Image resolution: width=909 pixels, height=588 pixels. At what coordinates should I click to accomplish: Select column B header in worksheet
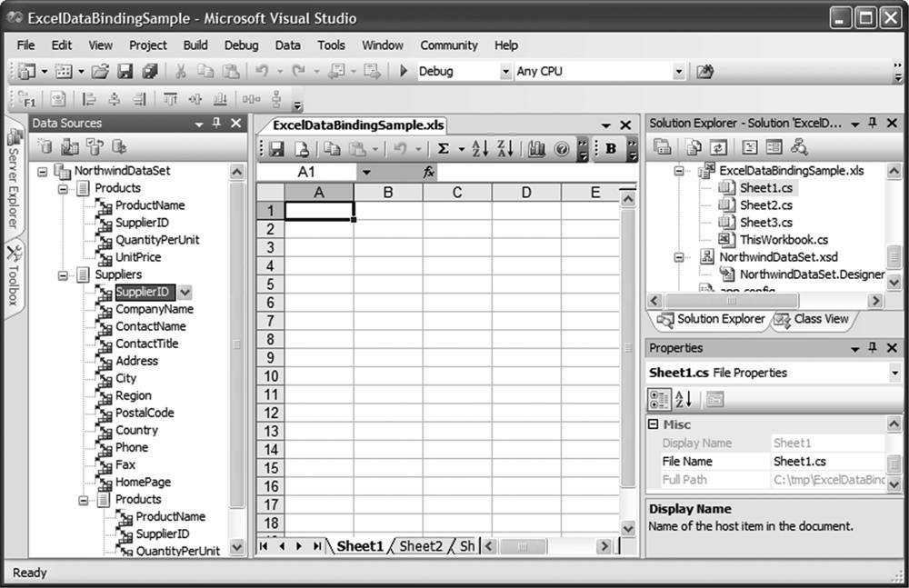tap(388, 193)
